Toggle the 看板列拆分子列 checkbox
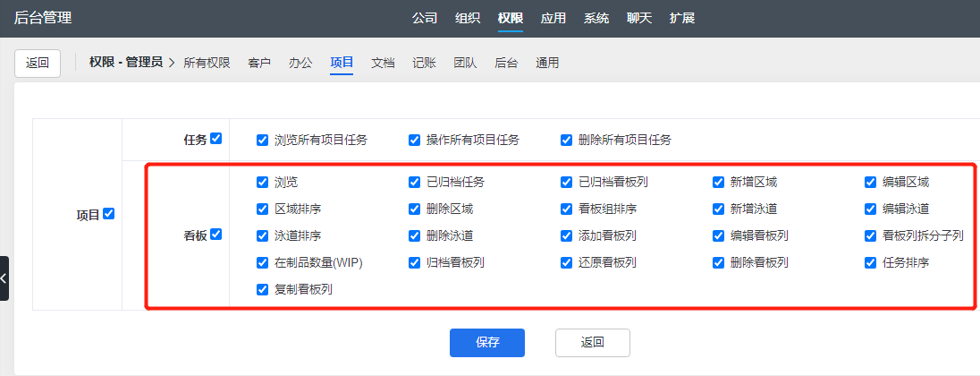Screen dimensions: 980x376 pyautogui.click(x=870, y=236)
